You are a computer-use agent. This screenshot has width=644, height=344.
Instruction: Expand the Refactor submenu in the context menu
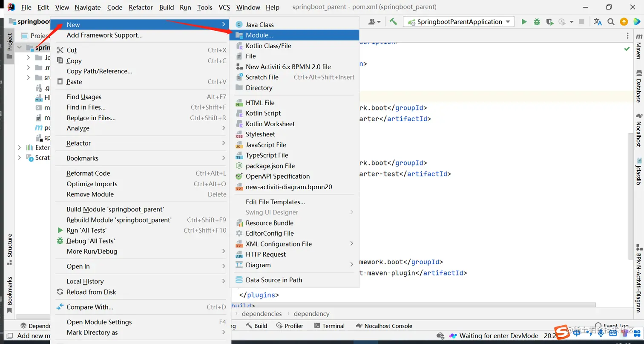point(141,143)
